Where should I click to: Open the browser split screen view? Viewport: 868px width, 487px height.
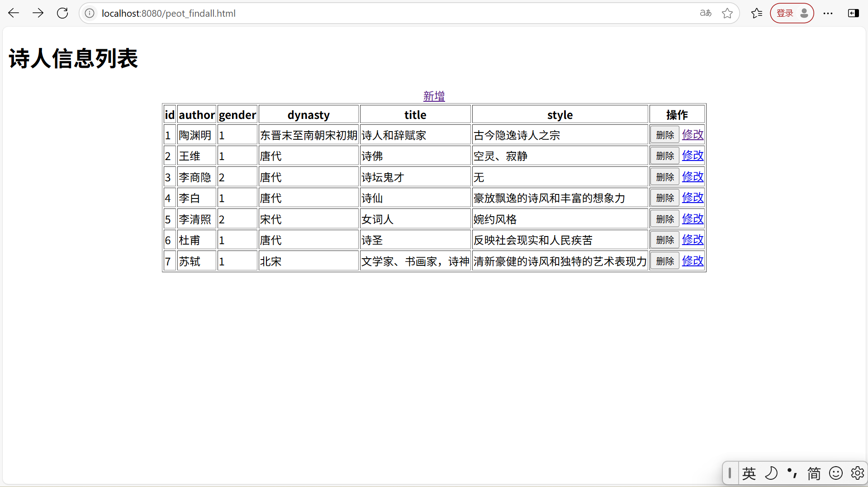click(x=853, y=13)
